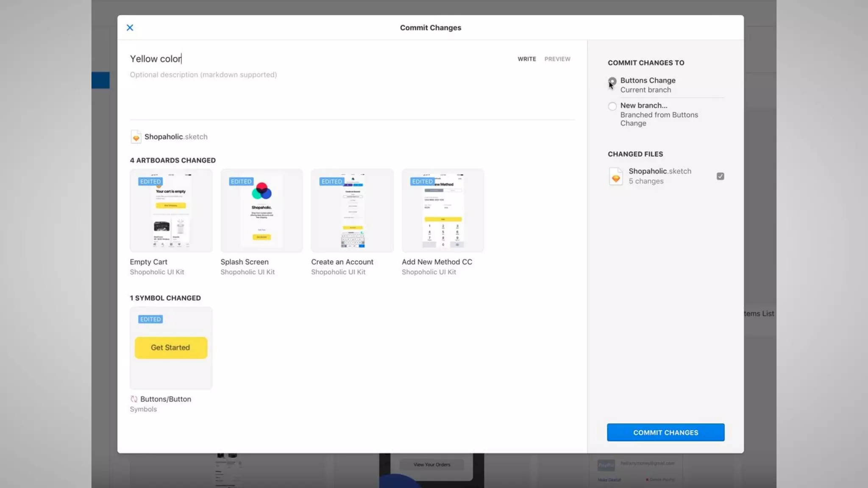Select Buttons Change current branch radio
This screenshot has width=868, height=488.
[x=612, y=81]
